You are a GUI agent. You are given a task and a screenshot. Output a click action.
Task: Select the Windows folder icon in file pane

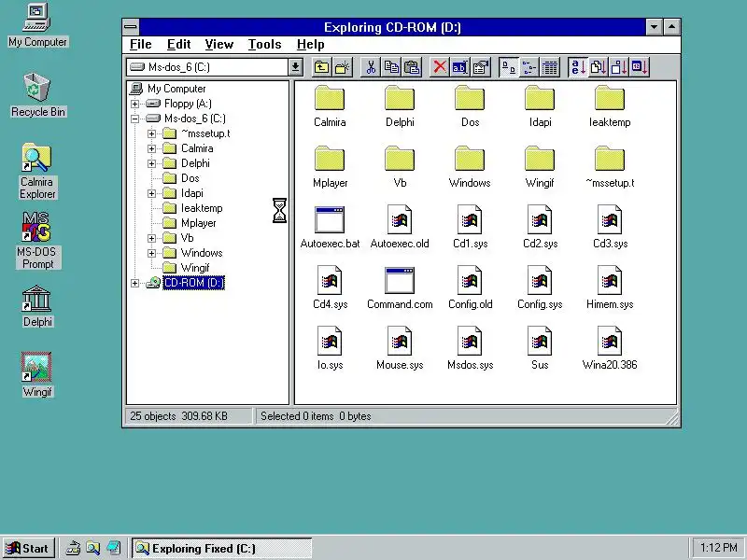click(x=470, y=159)
